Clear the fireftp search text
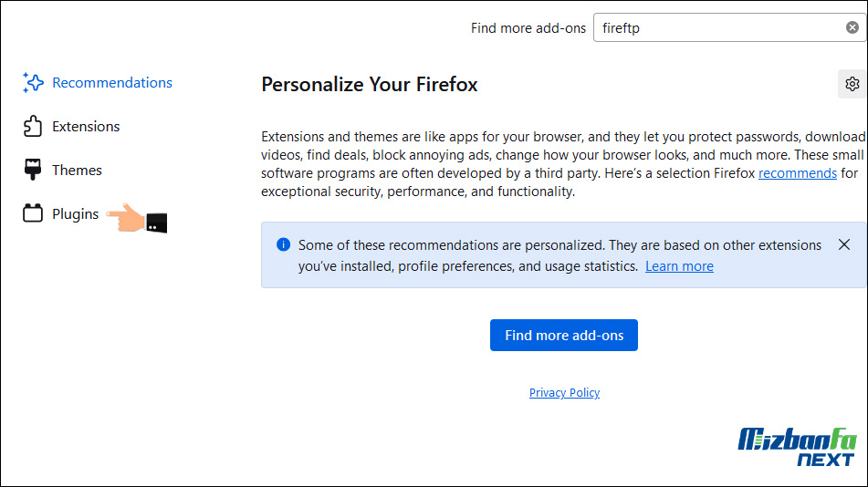The height and width of the screenshot is (487, 868). pos(852,27)
